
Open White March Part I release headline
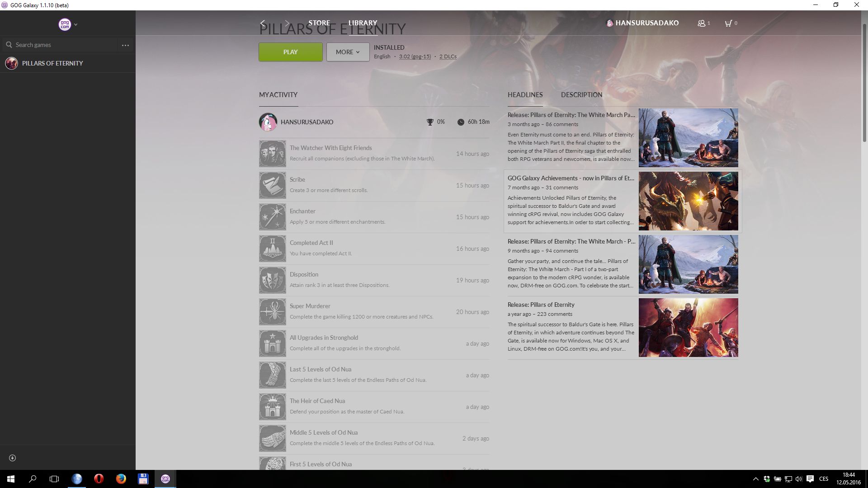pos(571,241)
